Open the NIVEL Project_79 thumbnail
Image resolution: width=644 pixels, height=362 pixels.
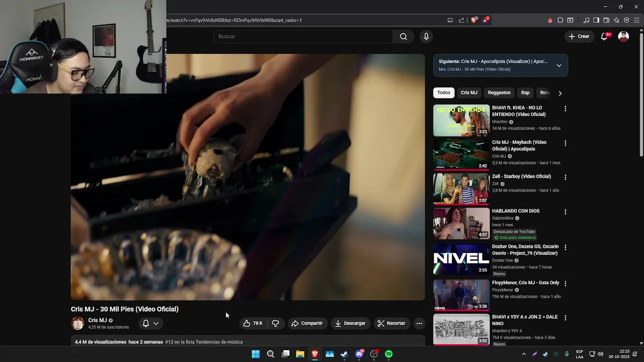[461, 259]
